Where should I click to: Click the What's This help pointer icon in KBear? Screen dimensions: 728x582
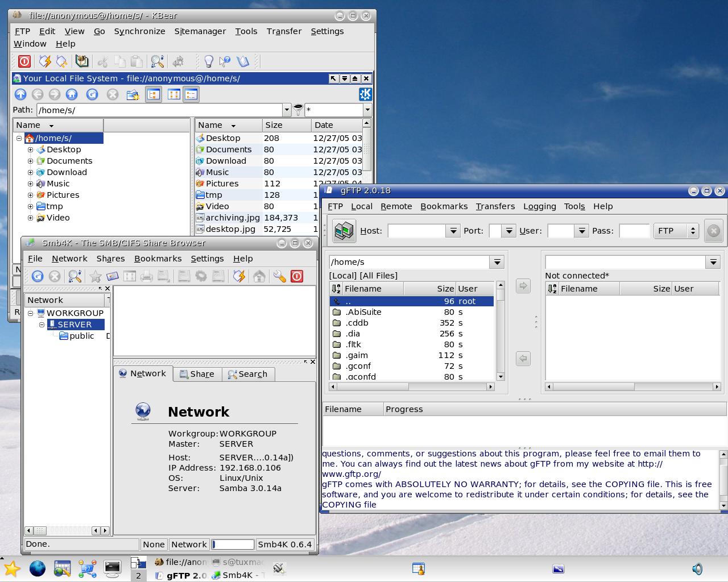225,61
